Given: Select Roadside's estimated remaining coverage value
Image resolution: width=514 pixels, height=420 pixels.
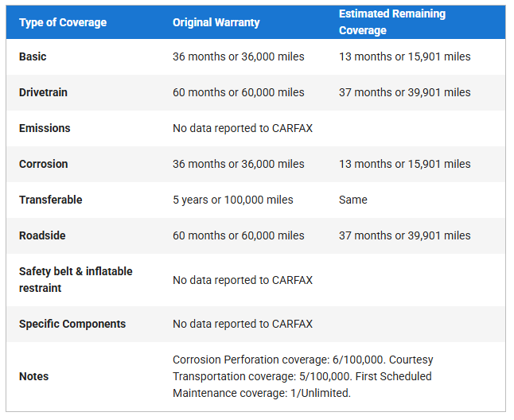Looking at the screenshot, I should [404, 235].
